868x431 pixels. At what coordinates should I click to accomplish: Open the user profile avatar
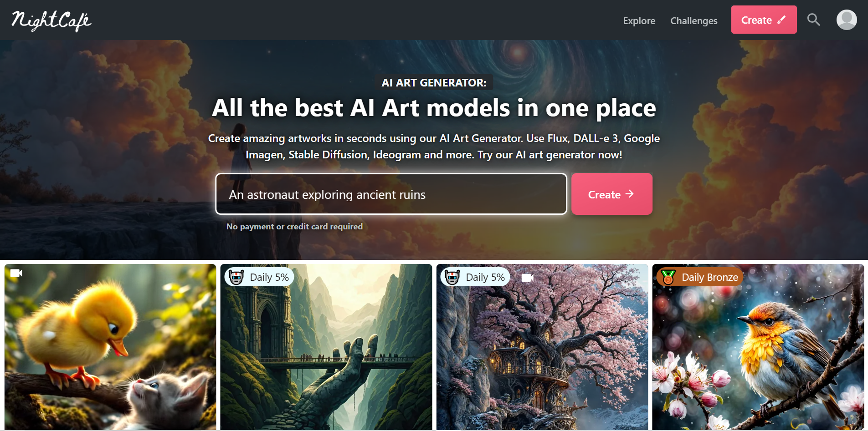pos(847,20)
